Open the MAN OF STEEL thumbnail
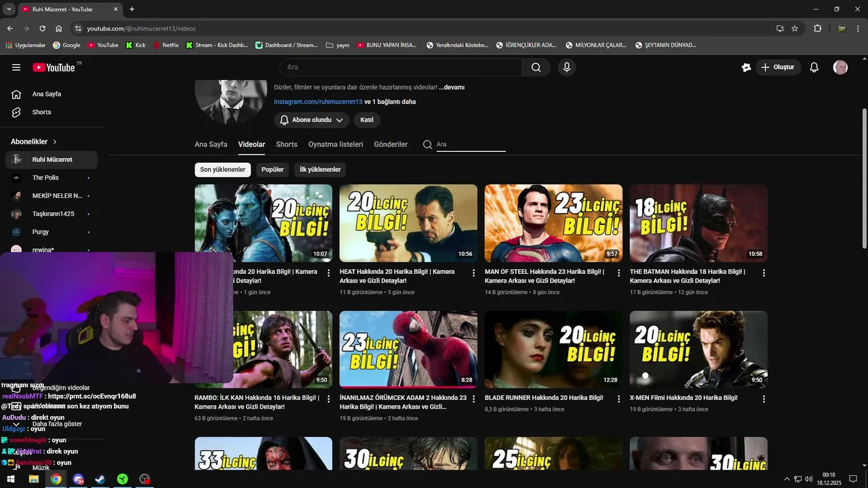The width and height of the screenshot is (868, 488). pyautogui.click(x=553, y=223)
